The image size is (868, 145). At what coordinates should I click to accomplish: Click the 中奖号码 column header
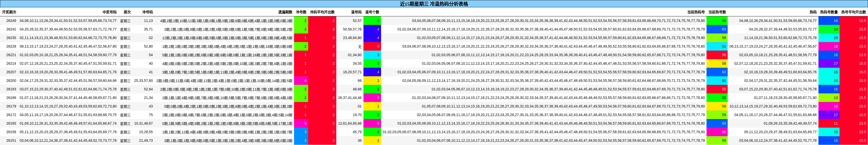(109, 12)
